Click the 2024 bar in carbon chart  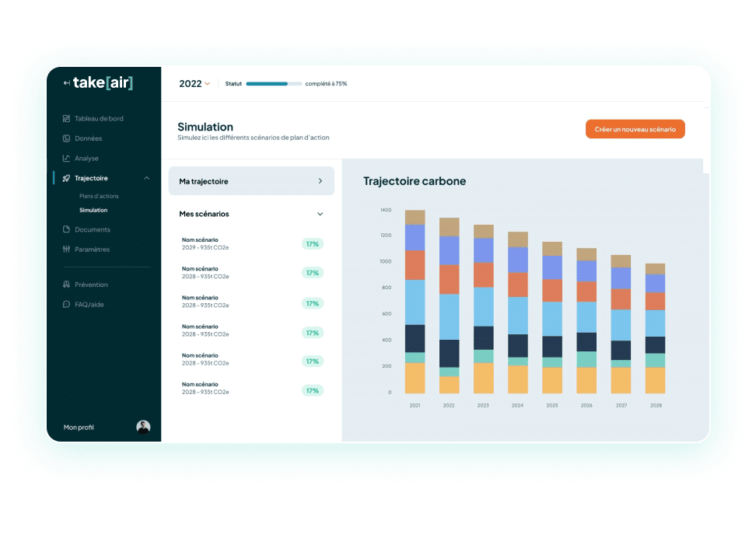[518, 313]
